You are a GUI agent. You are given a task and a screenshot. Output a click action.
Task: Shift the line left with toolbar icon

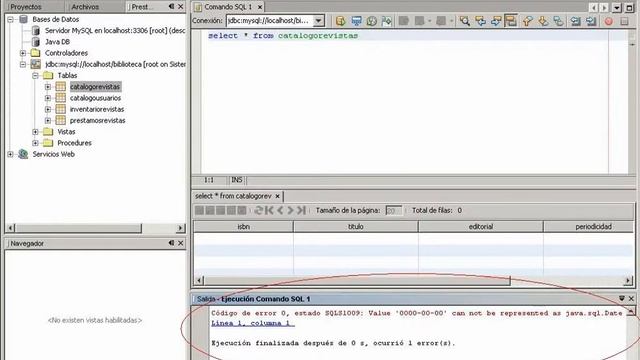click(576, 21)
